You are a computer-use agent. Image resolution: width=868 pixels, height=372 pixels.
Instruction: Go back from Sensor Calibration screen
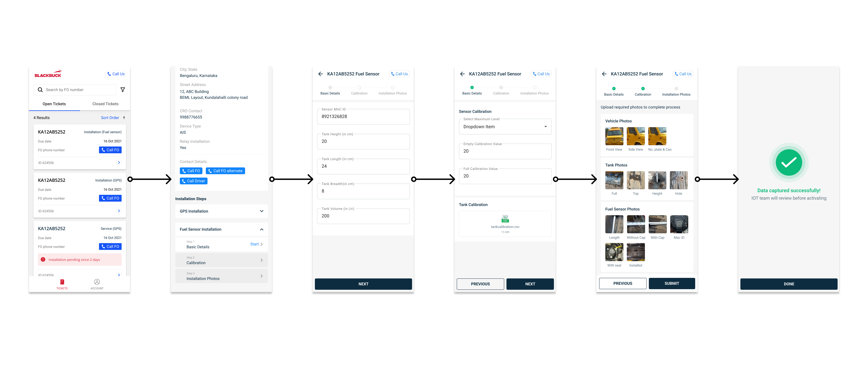[x=462, y=74]
